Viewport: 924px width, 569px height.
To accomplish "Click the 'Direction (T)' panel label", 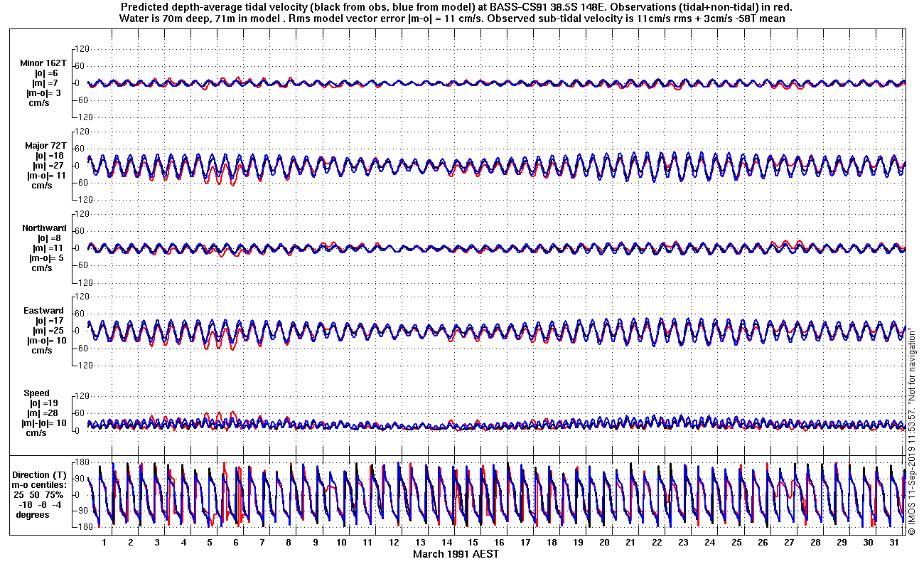I will tap(41, 475).
